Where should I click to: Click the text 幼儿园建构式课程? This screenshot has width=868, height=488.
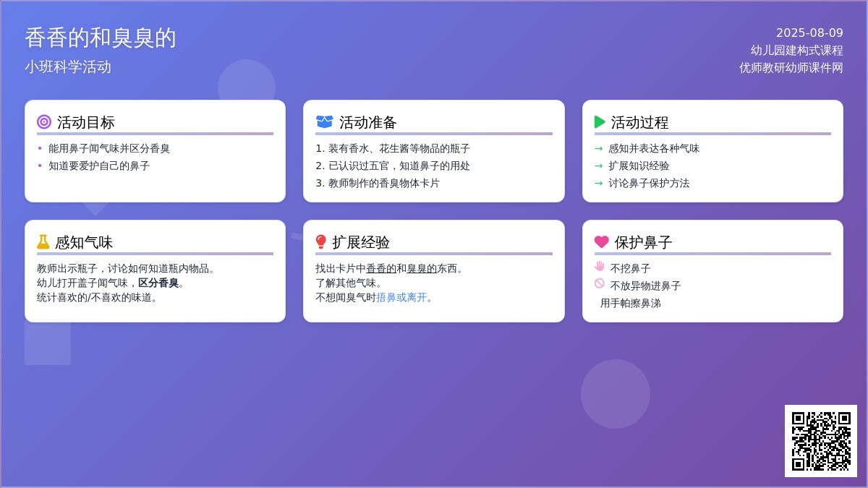[x=797, y=51]
